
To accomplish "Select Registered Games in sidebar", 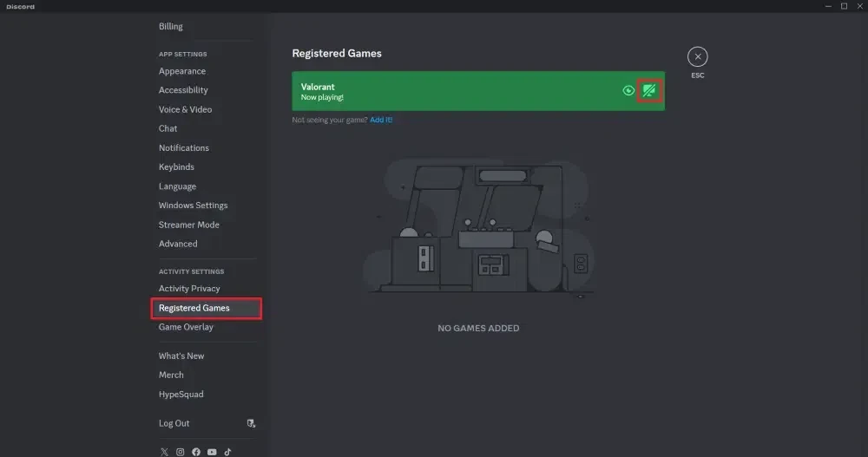I will click(x=206, y=308).
